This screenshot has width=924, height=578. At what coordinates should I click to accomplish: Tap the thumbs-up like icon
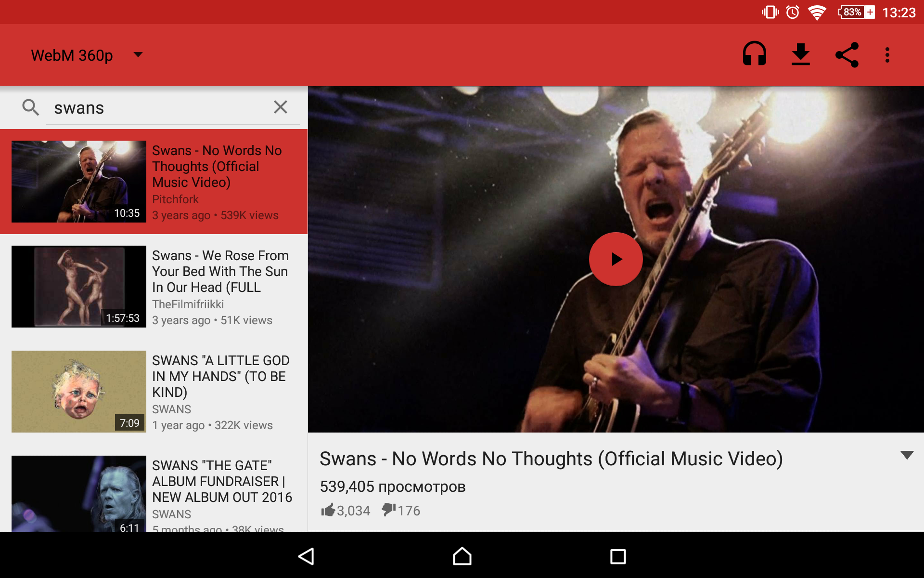[328, 510]
